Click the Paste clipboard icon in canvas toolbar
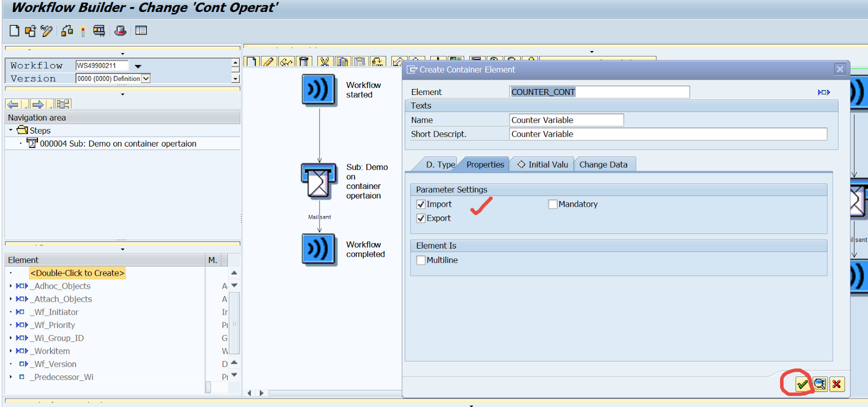This screenshot has height=407, width=868. [x=360, y=61]
